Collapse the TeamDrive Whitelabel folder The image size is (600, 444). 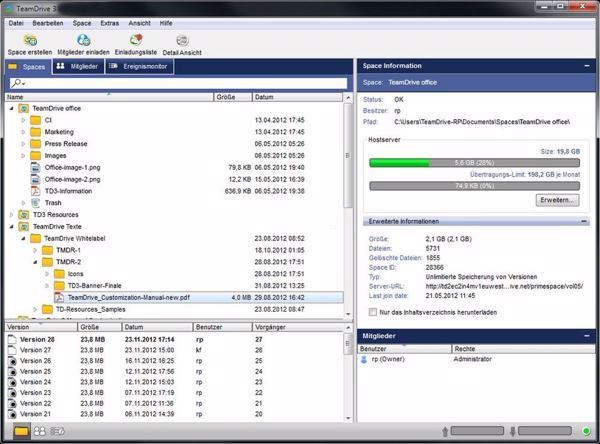pos(23,238)
